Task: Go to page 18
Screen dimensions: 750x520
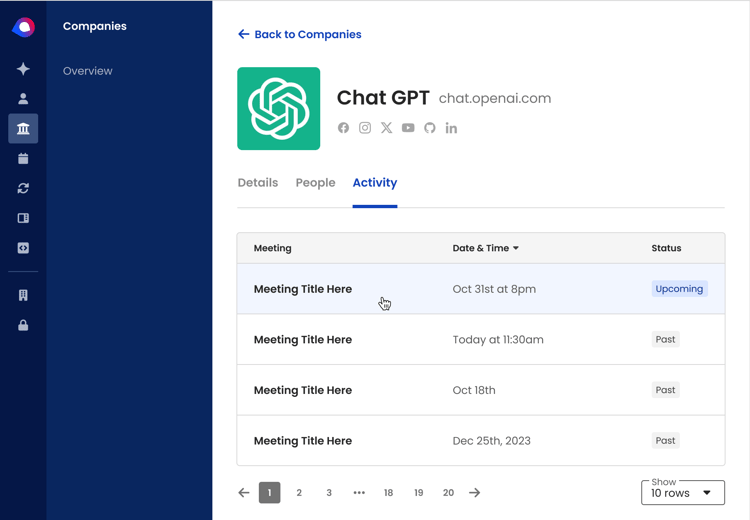Action: click(388, 493)
